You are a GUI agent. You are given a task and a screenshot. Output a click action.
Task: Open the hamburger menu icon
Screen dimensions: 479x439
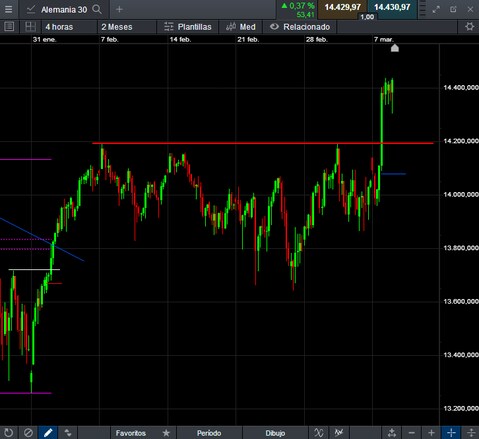click(x=9, y=9)
